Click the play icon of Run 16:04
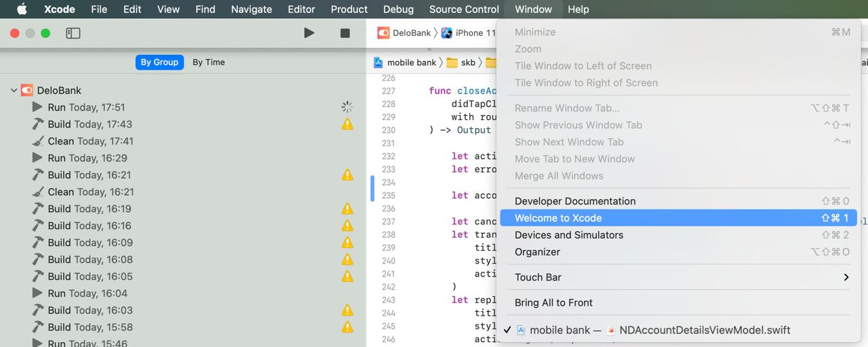Screen dimensions: 868x347 pyautogui.click(x=38, y=293)
